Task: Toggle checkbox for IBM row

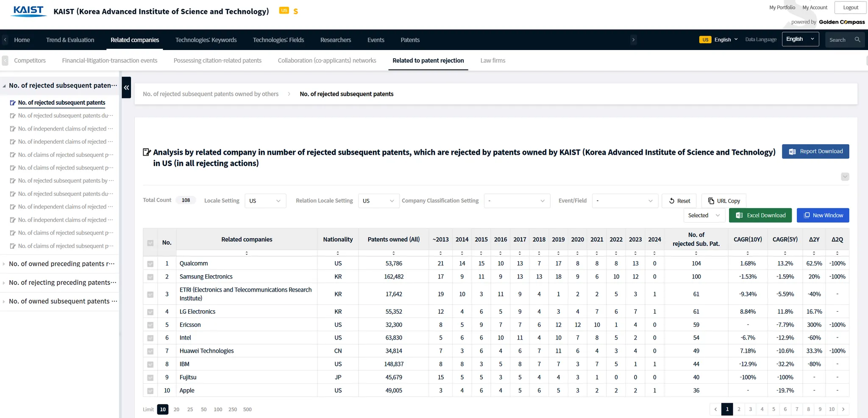Action: [x=150, y=365]
